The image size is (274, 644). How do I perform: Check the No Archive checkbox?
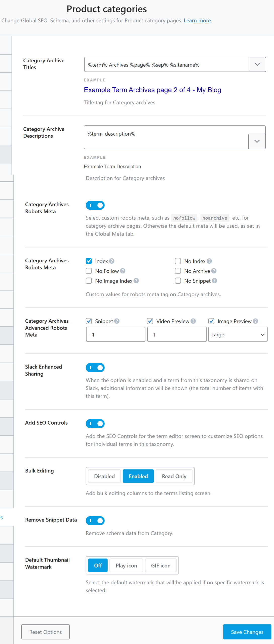click(178, 271)
